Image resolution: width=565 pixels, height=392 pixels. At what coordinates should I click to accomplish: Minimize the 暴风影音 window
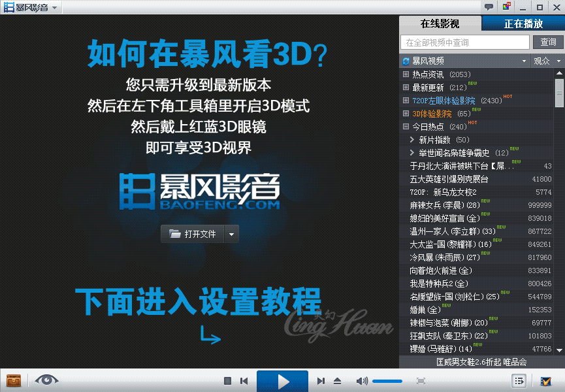tap(523, 7)
